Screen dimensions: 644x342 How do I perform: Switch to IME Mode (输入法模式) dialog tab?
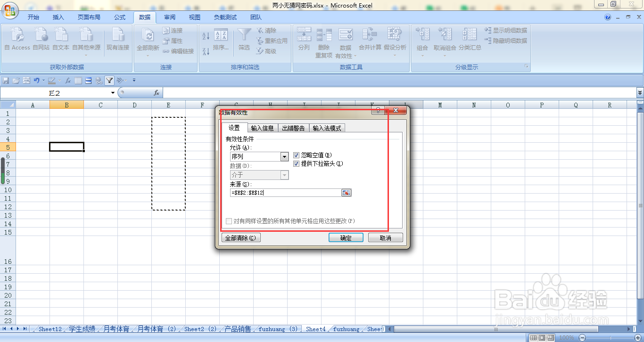pyautogui.click(x=328, y=128)
